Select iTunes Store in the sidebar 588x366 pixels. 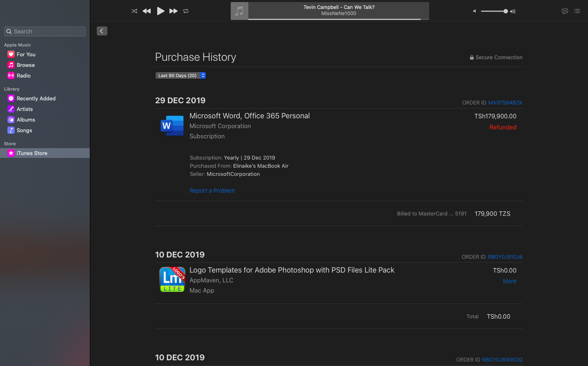click(x=45, y=153)
